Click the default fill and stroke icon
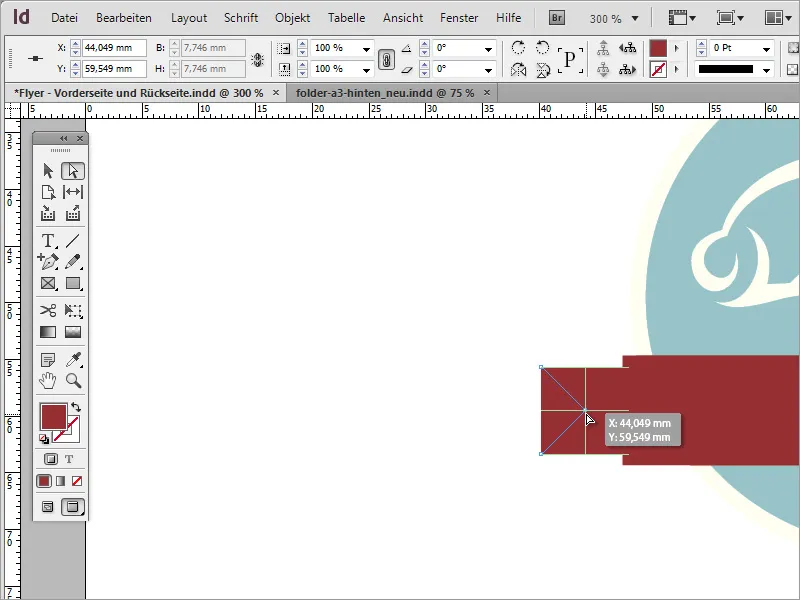The height and width of the screenshot is (600, 800). coord(44,439)
